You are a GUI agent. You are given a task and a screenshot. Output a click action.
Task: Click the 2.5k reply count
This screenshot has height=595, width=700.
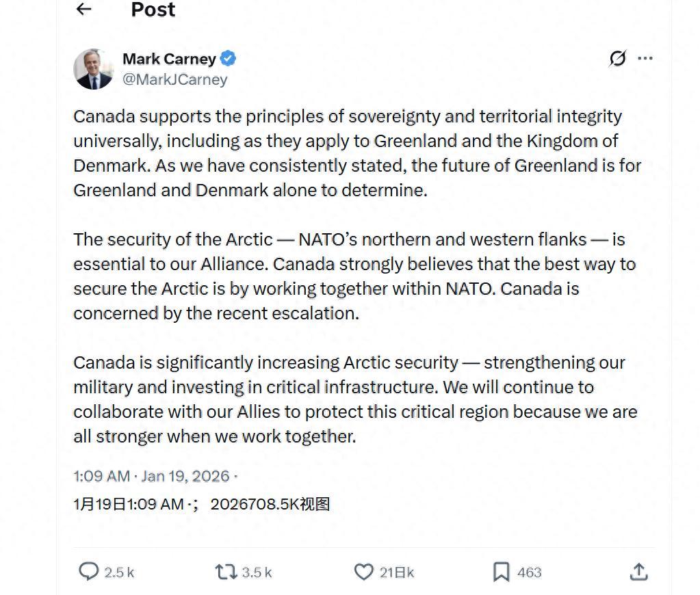tap(119, 572)
